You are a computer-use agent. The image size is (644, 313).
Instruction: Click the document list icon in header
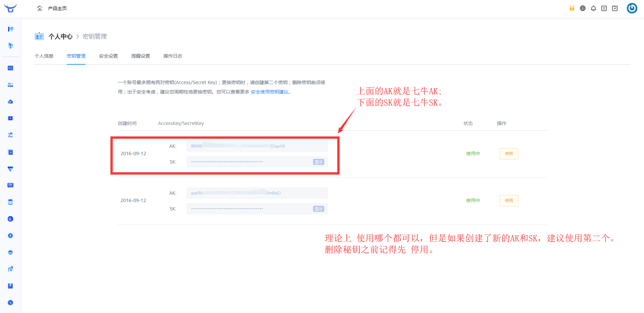point(604,8)
